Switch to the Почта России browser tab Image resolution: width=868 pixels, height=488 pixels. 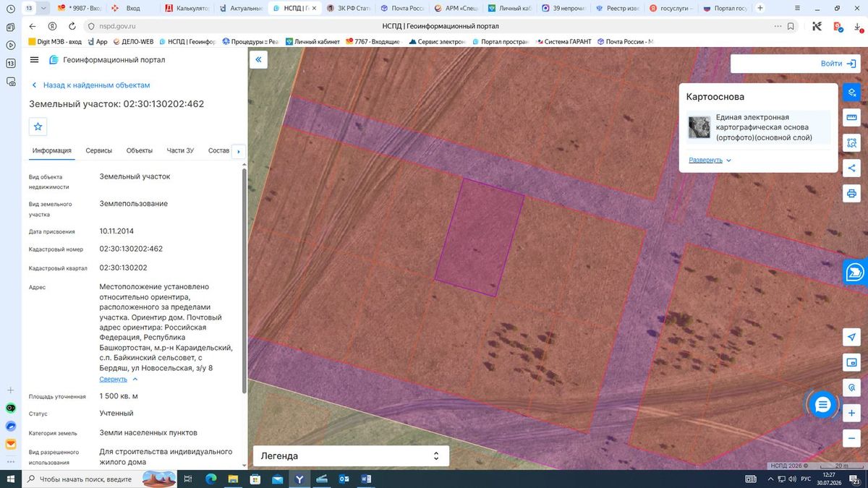coord(401,8)
